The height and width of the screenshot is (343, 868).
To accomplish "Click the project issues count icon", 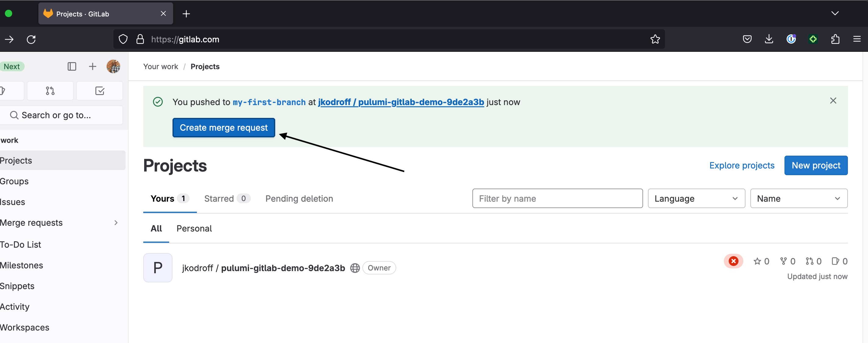I will tap(835, 261).
